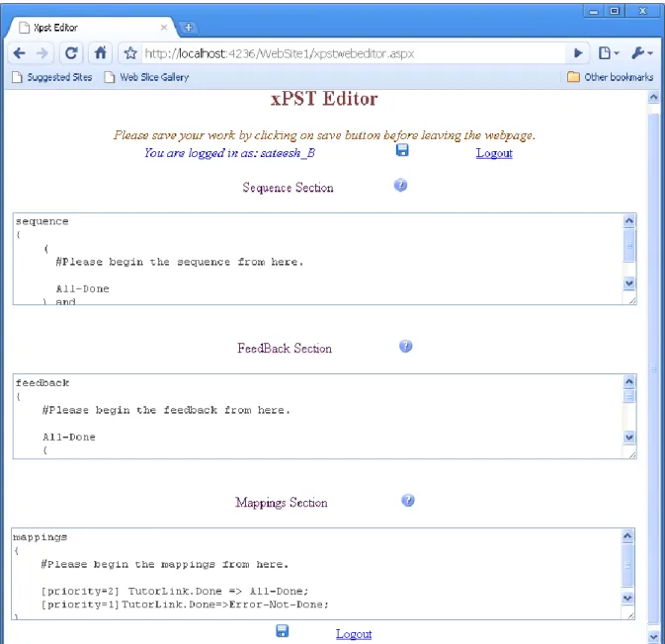Click '#Please begin the sequence from here.' line
The width and height of the screenshot is (665, 644).
pyautogui.click(x=180, y=262)
